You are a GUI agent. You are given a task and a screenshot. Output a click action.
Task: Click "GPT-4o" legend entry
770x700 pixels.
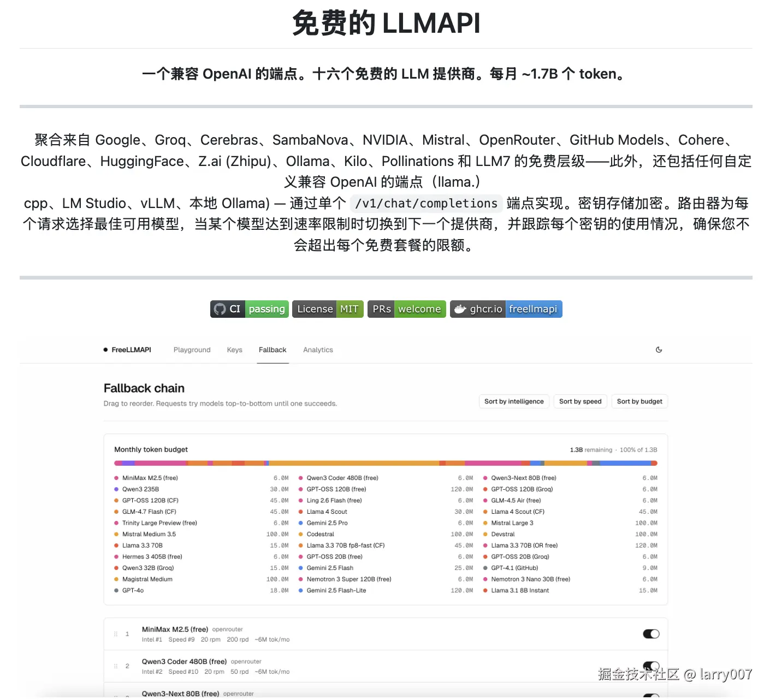coord(133,591)
